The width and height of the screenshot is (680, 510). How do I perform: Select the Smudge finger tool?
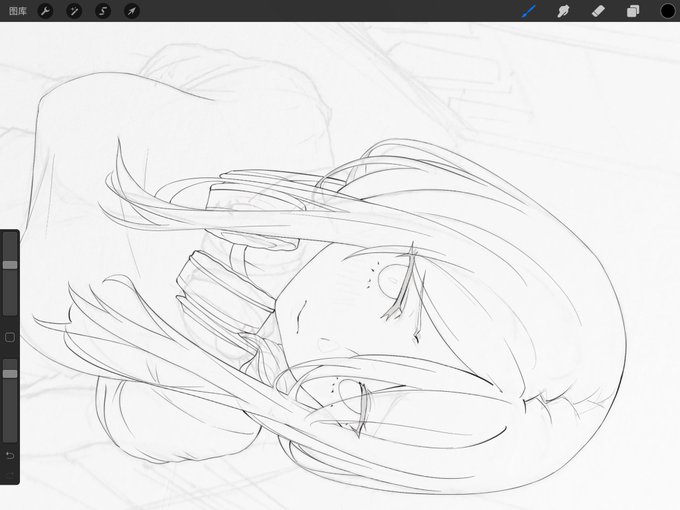click(x=563, y=11)
